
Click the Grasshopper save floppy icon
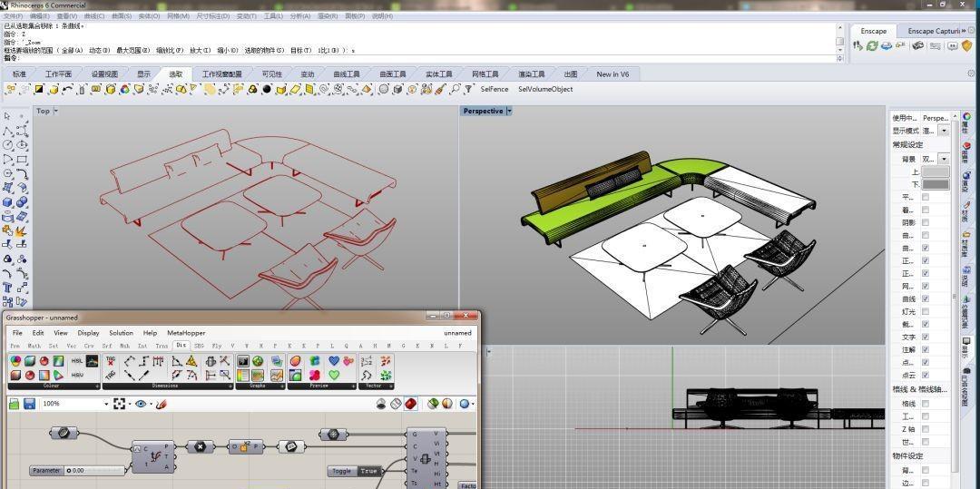click(29, 405)
